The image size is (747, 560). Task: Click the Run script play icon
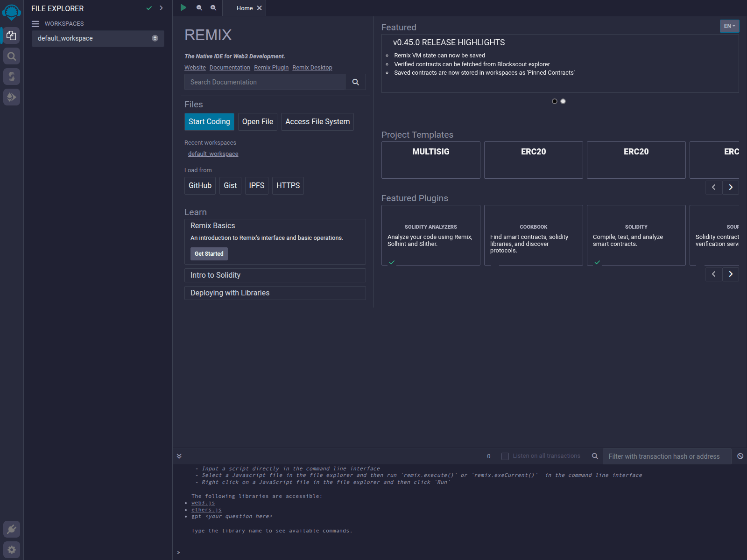[183, 7]
